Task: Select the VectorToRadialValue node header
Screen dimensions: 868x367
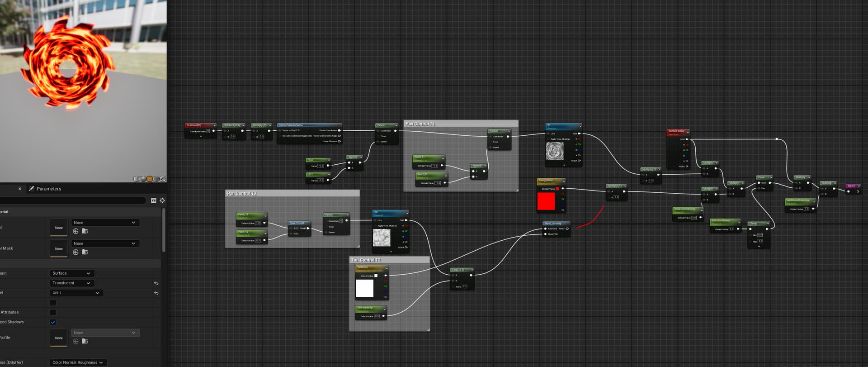Action: point(309,125)
